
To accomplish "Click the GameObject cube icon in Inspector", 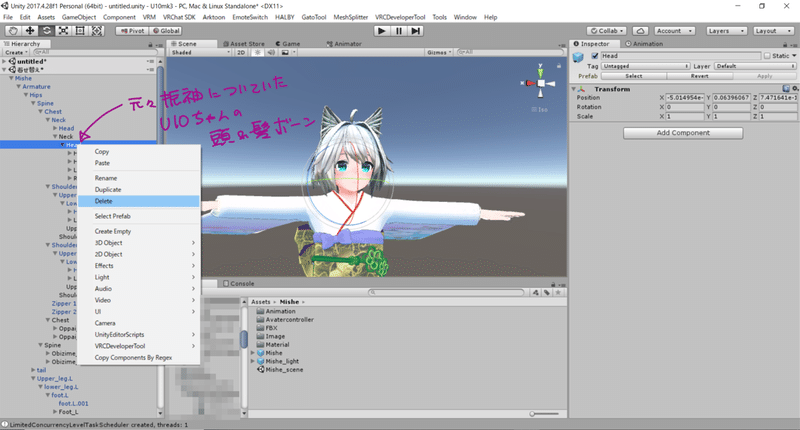I will 578,57.
